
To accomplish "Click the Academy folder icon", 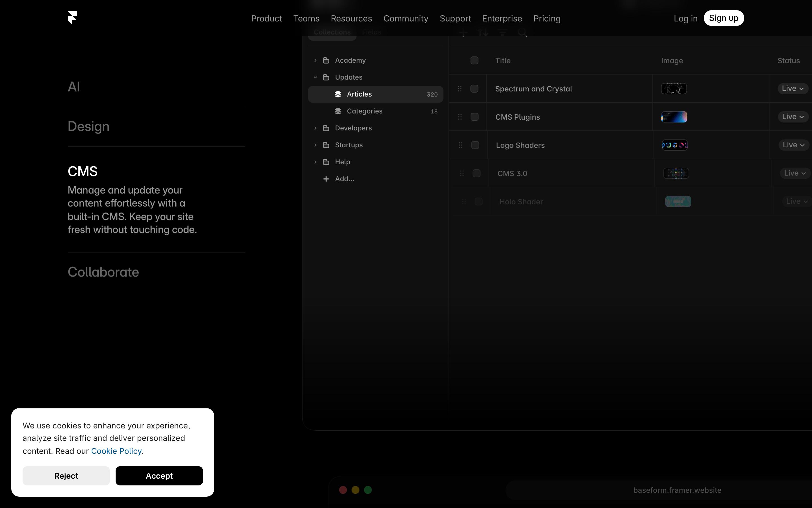I will tap(326, 60).
